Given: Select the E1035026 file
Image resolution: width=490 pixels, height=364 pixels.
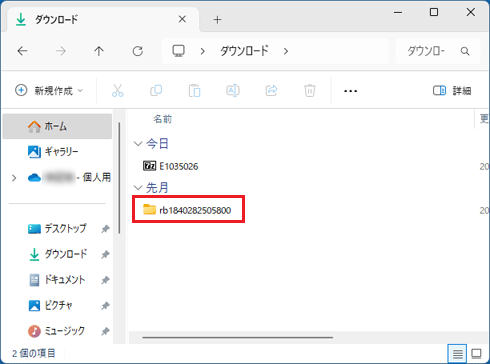Looking at the screenshot, I should pos(170,166).
